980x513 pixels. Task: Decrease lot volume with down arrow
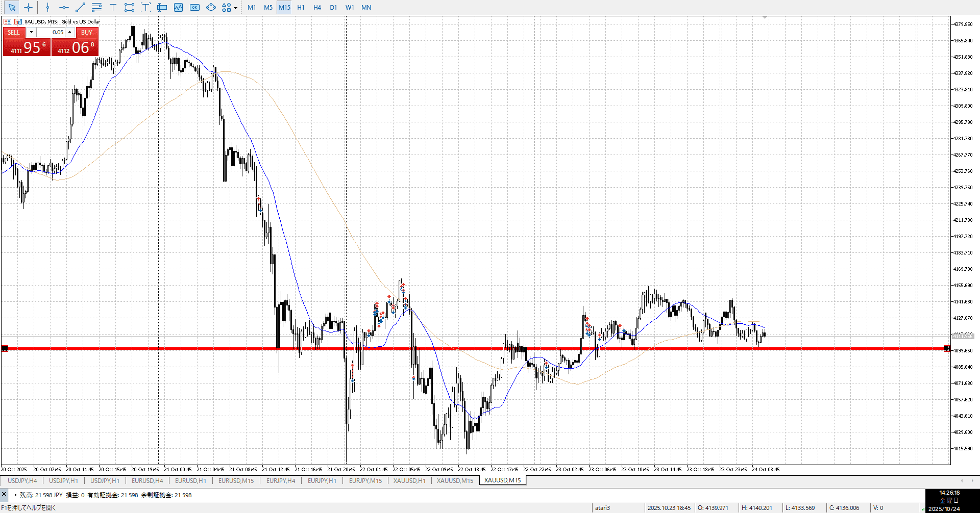[x=31, y=32]
